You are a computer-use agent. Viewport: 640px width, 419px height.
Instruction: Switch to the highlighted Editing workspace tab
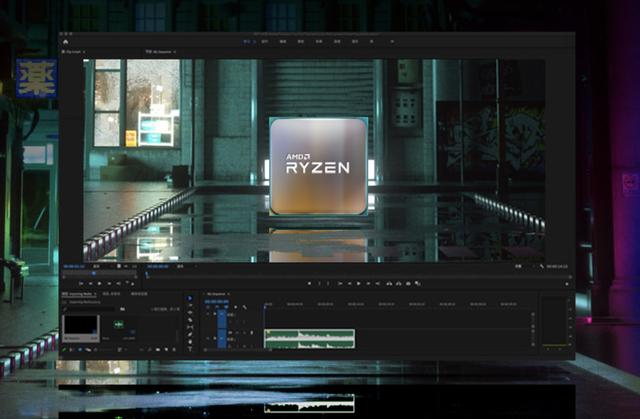(248, 41)
